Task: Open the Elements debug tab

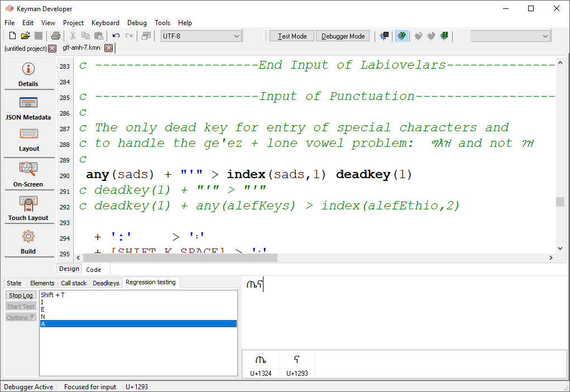Action: (x=42, y=283)
